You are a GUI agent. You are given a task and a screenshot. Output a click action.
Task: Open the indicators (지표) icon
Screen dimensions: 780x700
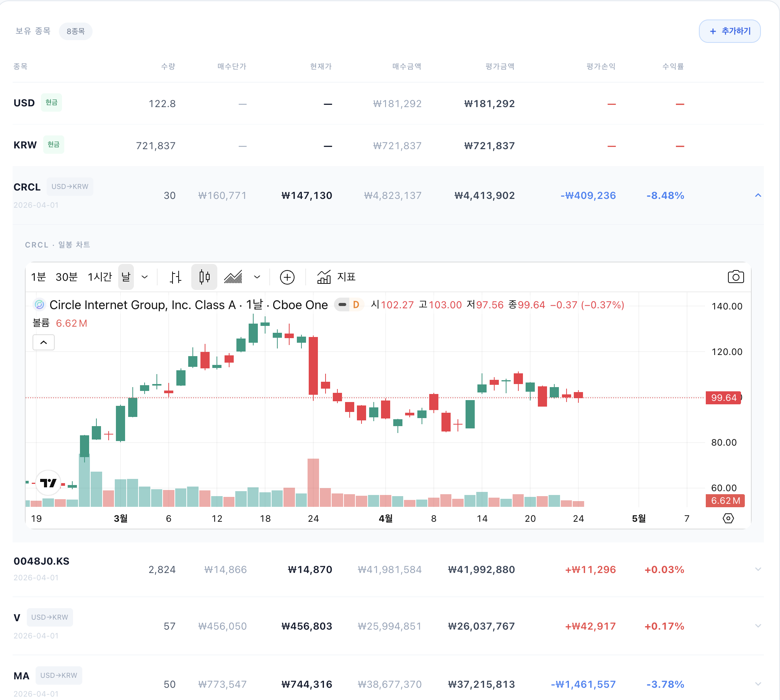tap(324, 277)
